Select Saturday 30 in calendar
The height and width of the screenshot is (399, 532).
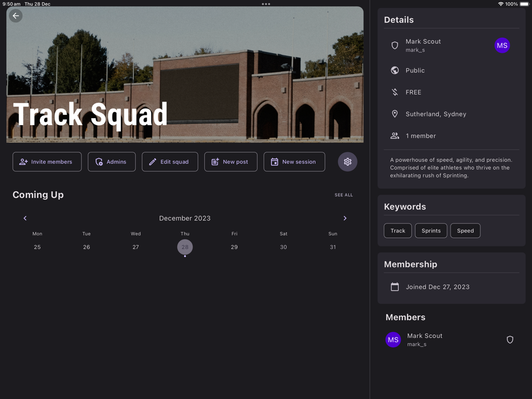(284, 247)
